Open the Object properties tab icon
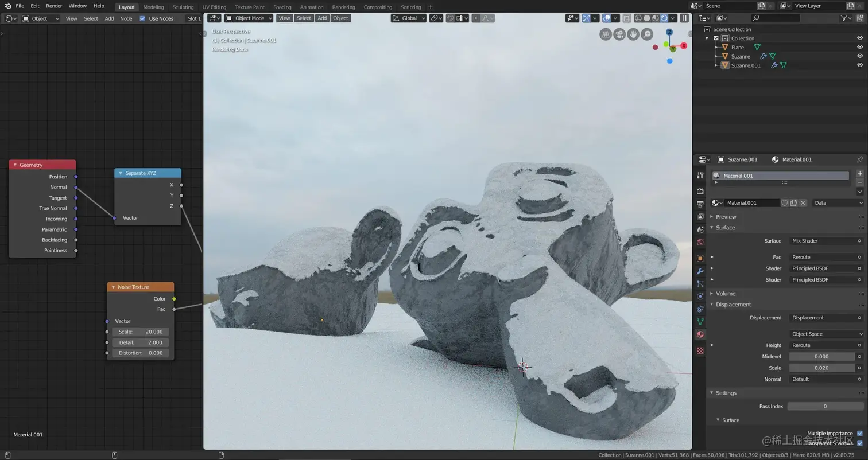868x460 pixels. click(x=700, y=259)
